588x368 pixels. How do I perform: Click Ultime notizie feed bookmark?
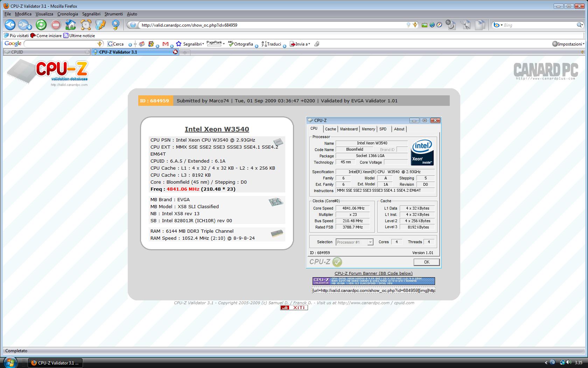tap(79, 35)
